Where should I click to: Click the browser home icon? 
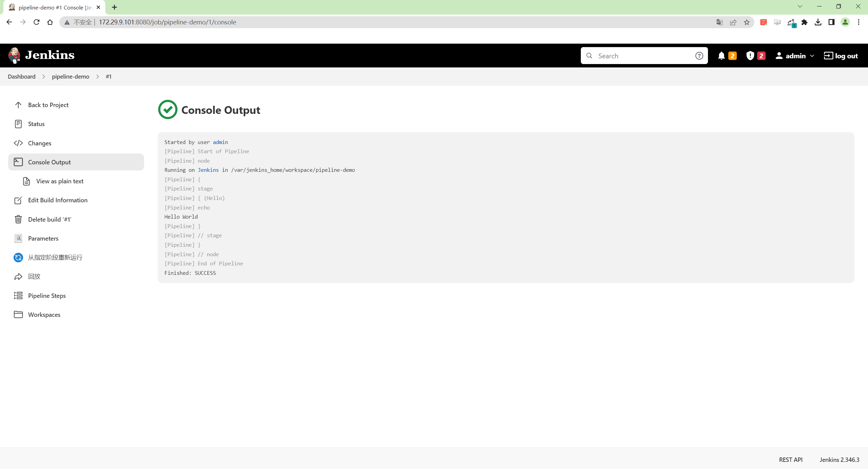point(50,22)
